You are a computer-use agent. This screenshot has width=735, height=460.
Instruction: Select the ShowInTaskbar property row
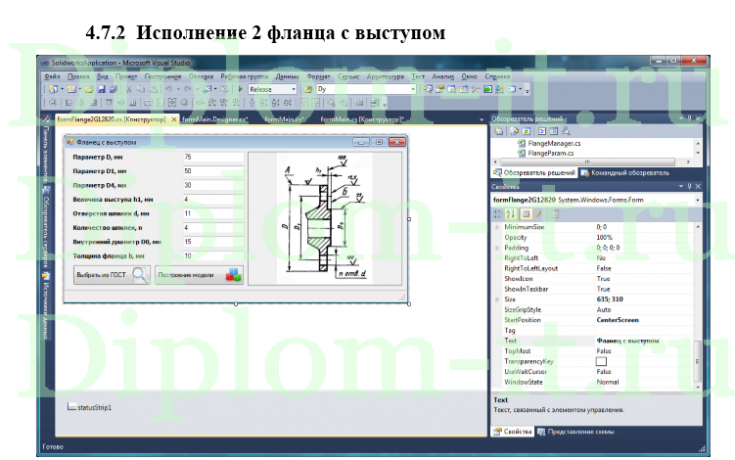592,289
